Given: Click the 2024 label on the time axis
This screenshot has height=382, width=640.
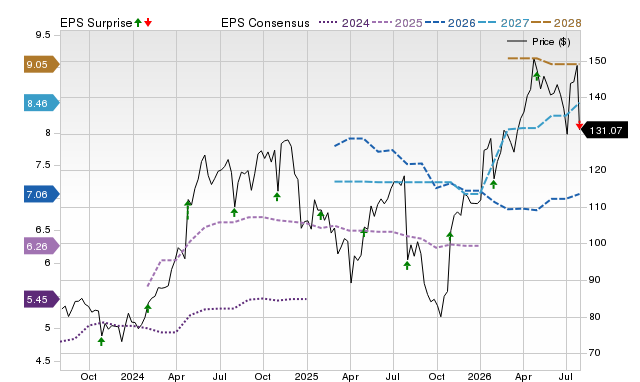Looking at the screenshot, I should pyautogui.click(x=132, y=376).
